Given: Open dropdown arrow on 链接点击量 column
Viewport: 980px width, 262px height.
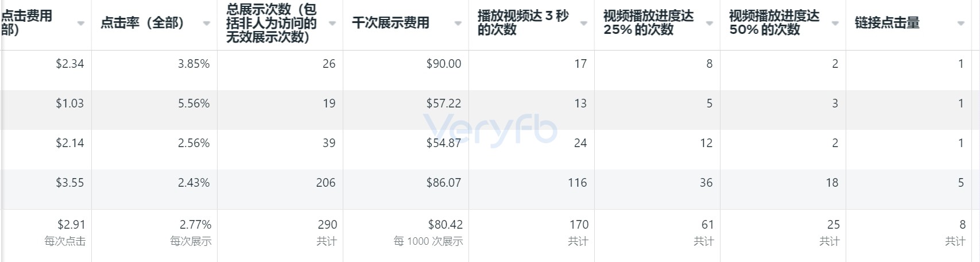Looking at the screenshot, I should (x=960, y=24).
